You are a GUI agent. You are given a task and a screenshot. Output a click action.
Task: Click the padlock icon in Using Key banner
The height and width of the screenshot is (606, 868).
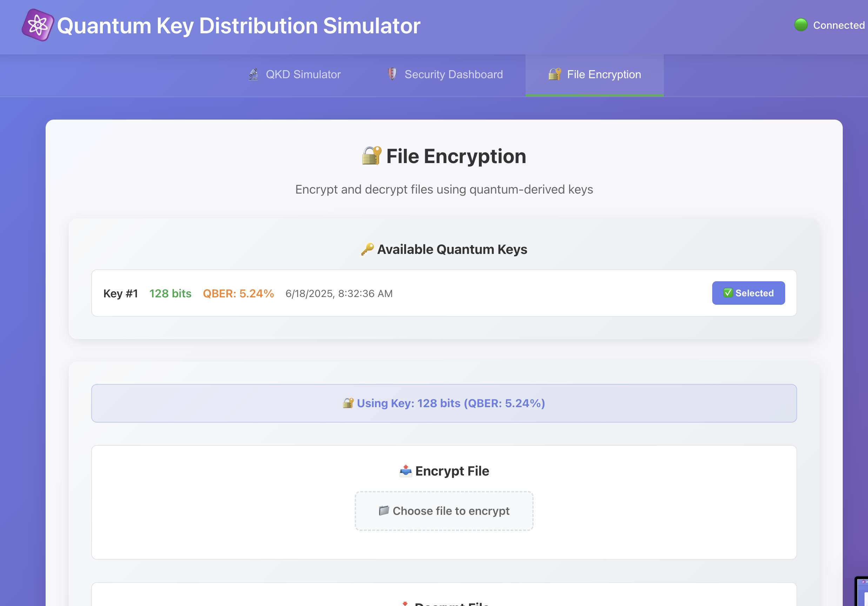pyautogui.click(x=348, y=403)
